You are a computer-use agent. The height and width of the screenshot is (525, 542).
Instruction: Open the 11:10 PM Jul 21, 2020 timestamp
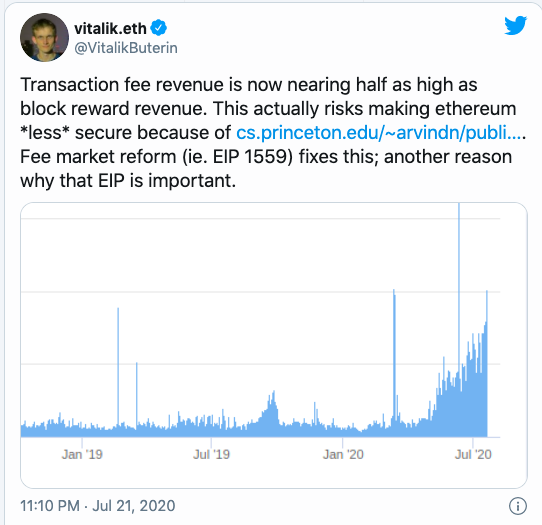97,506
